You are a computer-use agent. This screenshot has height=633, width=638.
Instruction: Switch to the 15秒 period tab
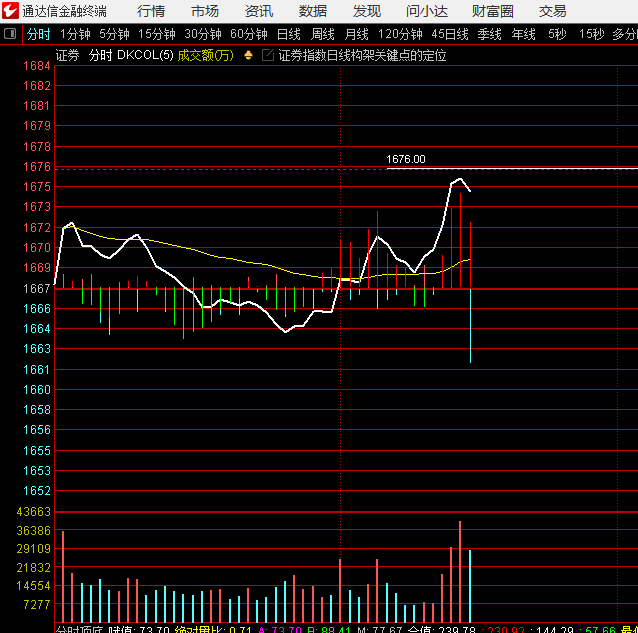tap(591, 34)
